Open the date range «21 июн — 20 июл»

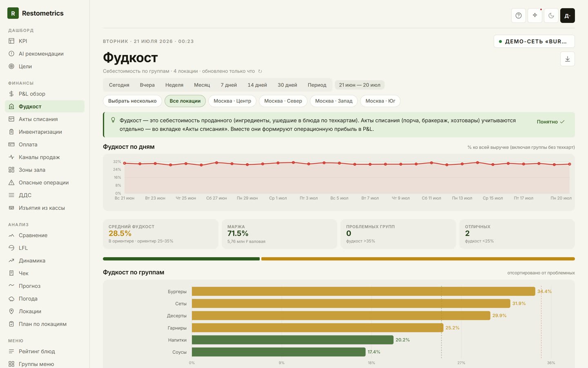click(360, 85)
